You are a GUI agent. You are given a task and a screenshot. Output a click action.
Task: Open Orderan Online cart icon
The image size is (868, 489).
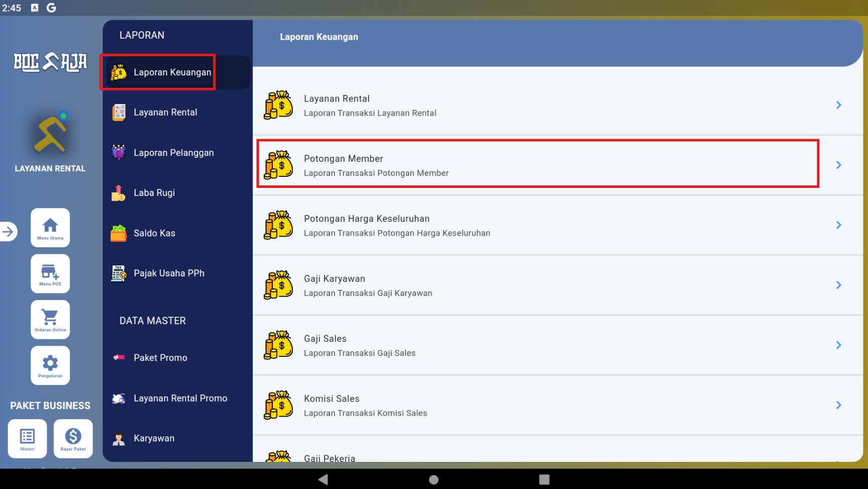[x=50, y=320]
